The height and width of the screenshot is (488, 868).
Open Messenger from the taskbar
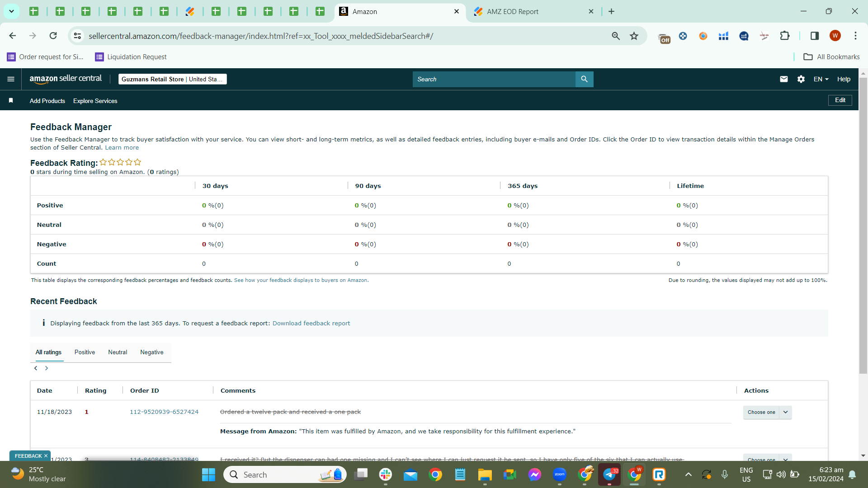point(535,474)
